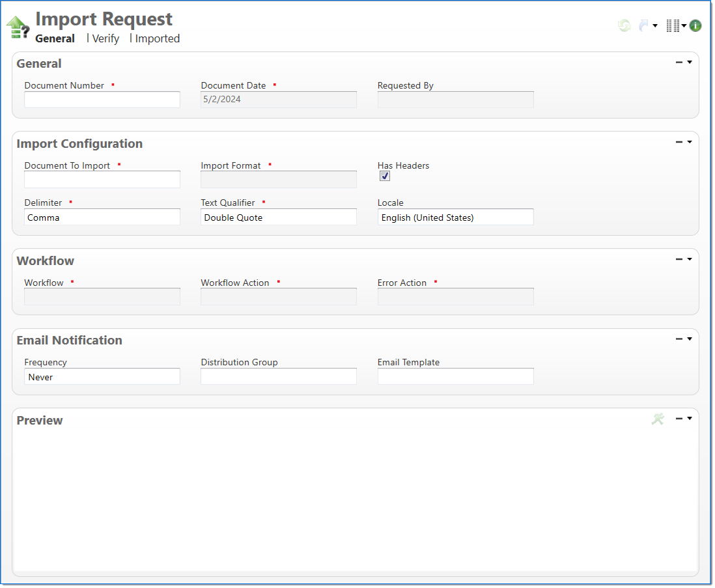Click the Document Number input field
Screen dimensions: 715x588
(x=102, y=100)
